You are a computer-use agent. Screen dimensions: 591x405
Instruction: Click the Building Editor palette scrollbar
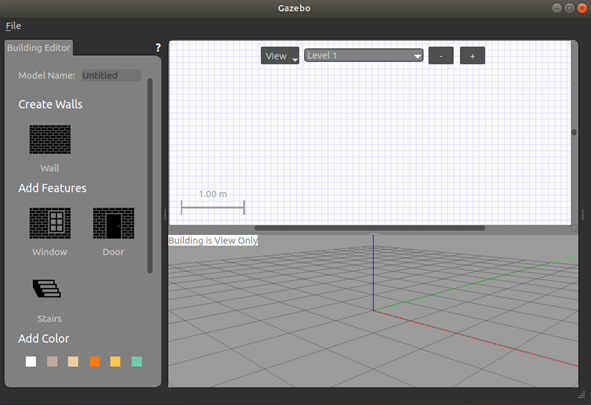click(x=150, y=175)
